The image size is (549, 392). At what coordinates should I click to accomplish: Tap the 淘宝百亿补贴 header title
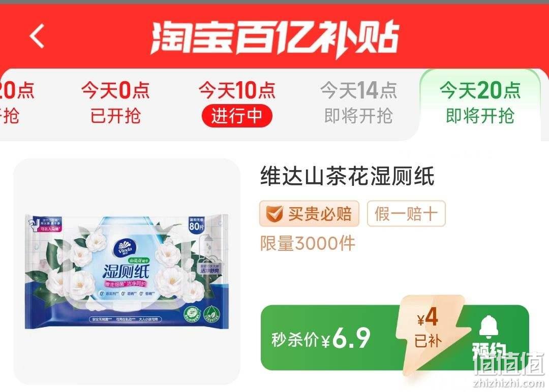click(x=276, y=38)
